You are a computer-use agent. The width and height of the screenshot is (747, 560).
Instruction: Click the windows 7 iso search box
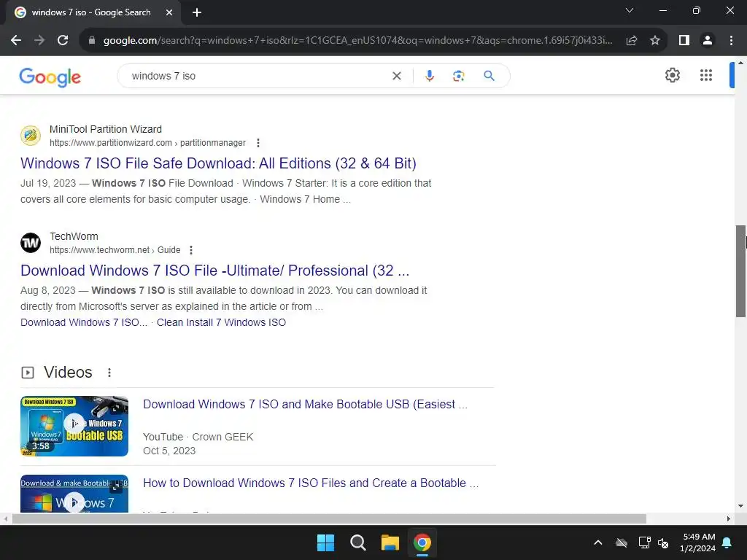258,76
